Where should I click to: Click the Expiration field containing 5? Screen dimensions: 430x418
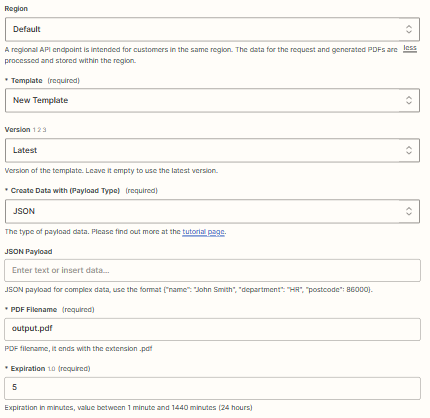[212, 388]
